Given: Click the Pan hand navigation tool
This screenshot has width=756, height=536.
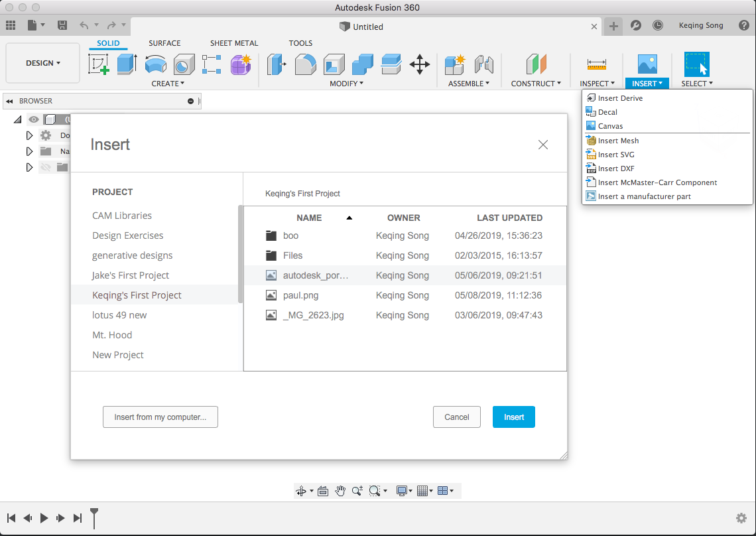Looking at the screenshot, I should 340,491.
